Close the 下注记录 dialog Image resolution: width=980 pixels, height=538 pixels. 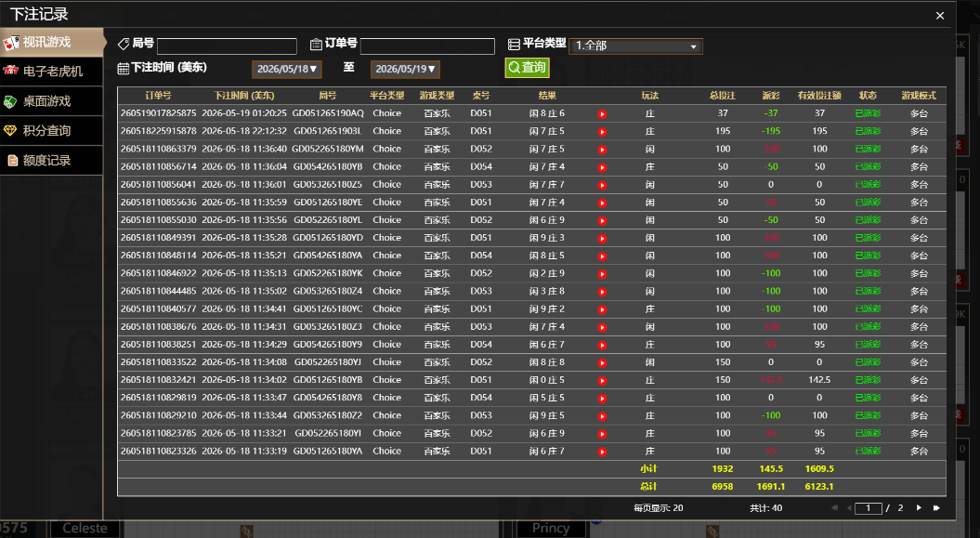pos(939,16)
